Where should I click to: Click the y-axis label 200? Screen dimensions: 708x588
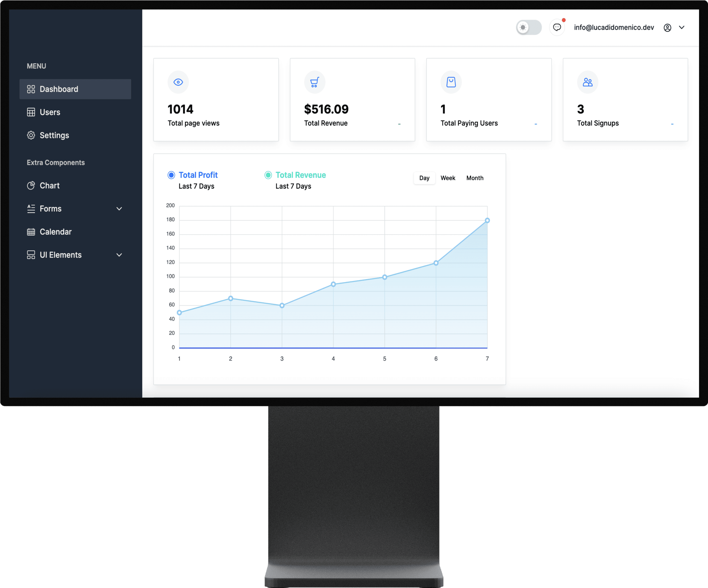point(170,205)
